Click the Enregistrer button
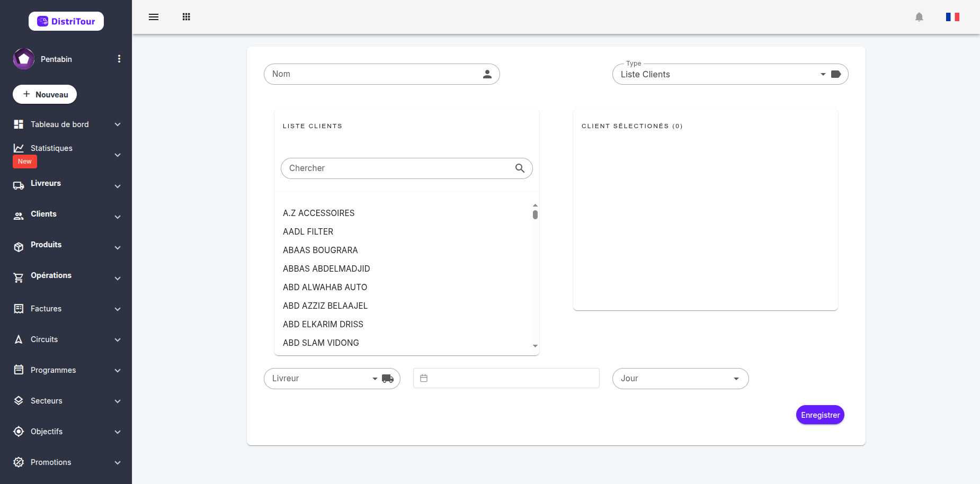Image resolution: width=980 pixels, height=484 pixels. (820, 415)
